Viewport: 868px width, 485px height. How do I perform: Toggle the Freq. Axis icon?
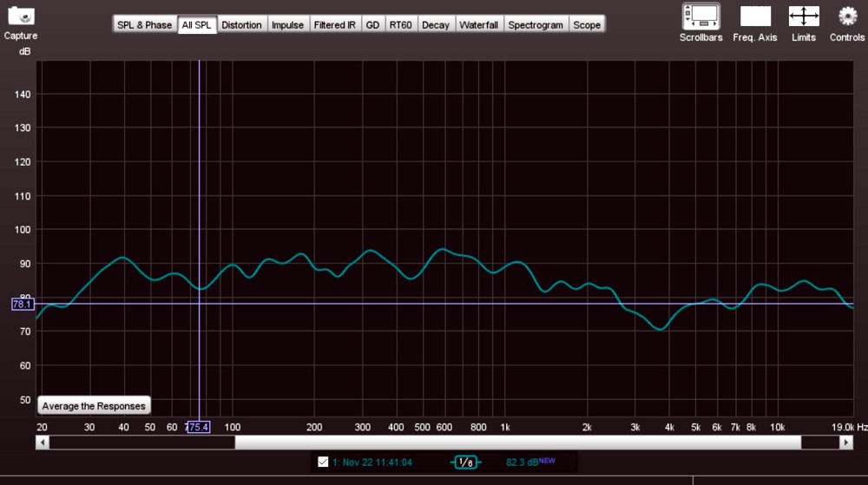tap(755, 16)
